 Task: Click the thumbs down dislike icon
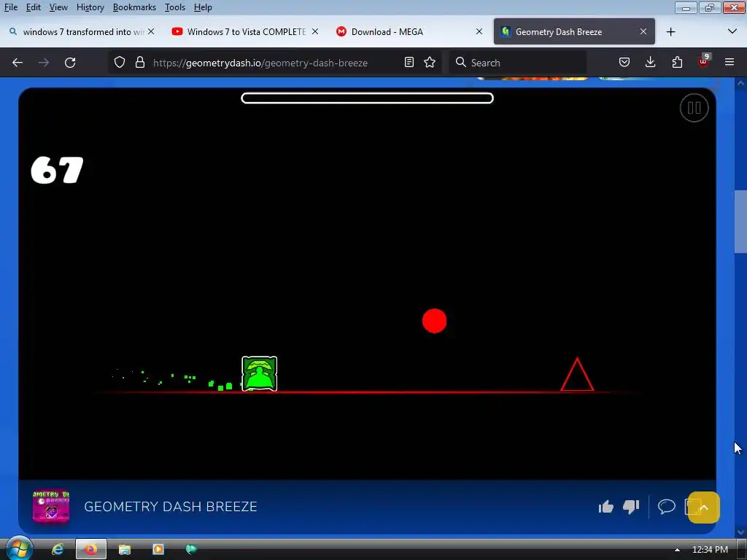631,507
